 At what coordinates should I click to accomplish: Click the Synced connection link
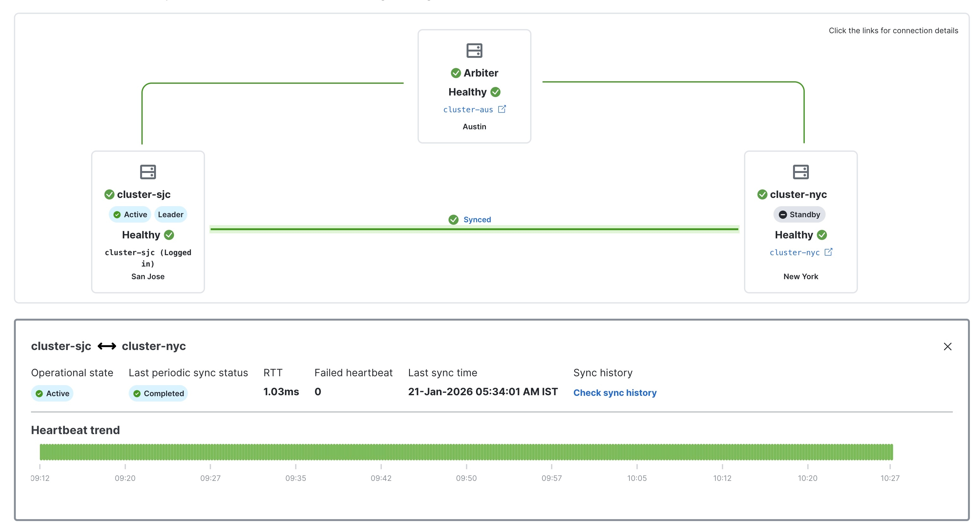click(477, 220)
